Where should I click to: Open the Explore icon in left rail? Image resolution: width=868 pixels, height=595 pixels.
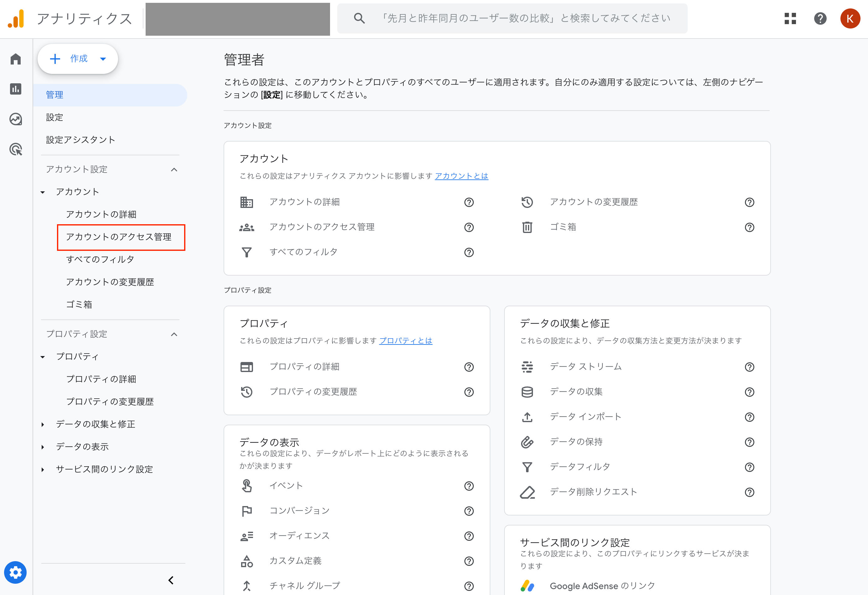point(16,119)
